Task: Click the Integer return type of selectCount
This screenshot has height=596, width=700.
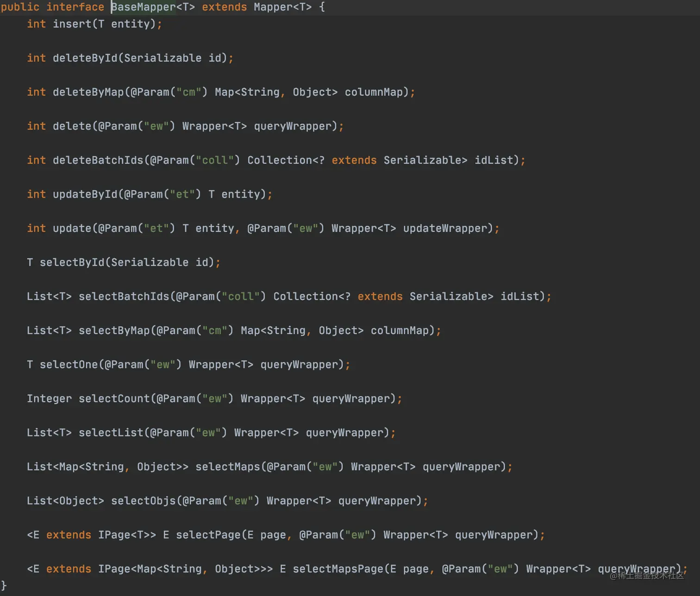Action: tap(50, 398)
